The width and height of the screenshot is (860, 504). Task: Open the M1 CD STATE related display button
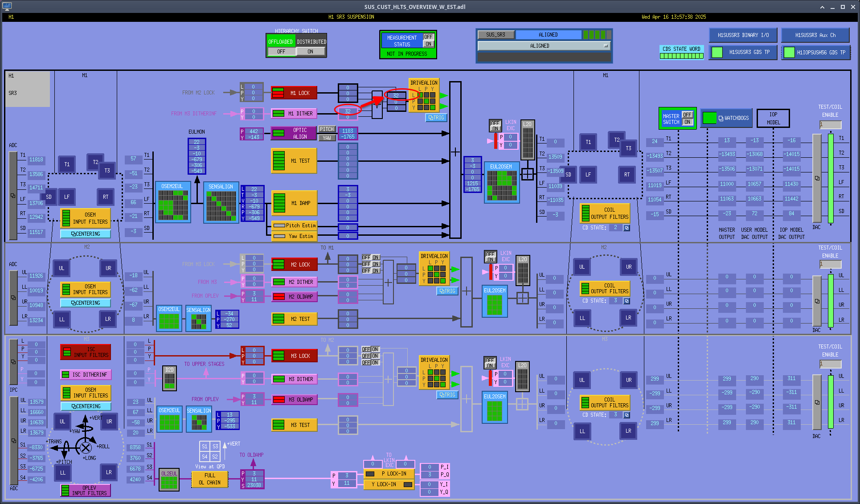point(627,228)
